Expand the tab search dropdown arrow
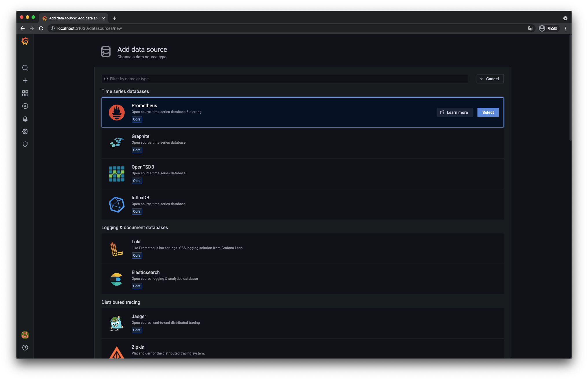The image size is (588, 380). (565, 18)
